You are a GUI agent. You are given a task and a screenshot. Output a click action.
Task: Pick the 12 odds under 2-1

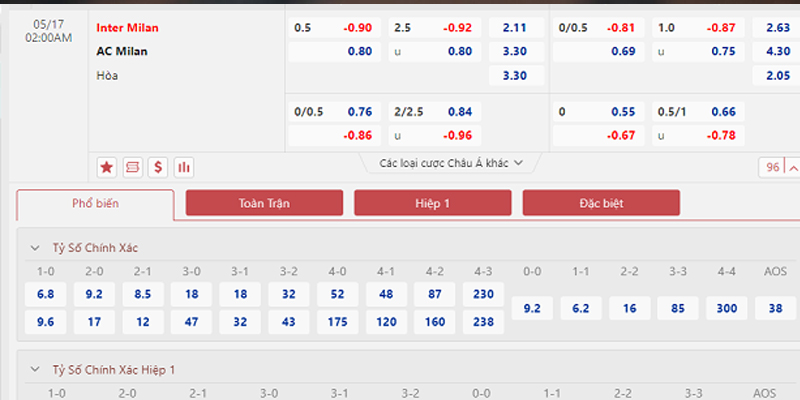(x=143, y=322)
